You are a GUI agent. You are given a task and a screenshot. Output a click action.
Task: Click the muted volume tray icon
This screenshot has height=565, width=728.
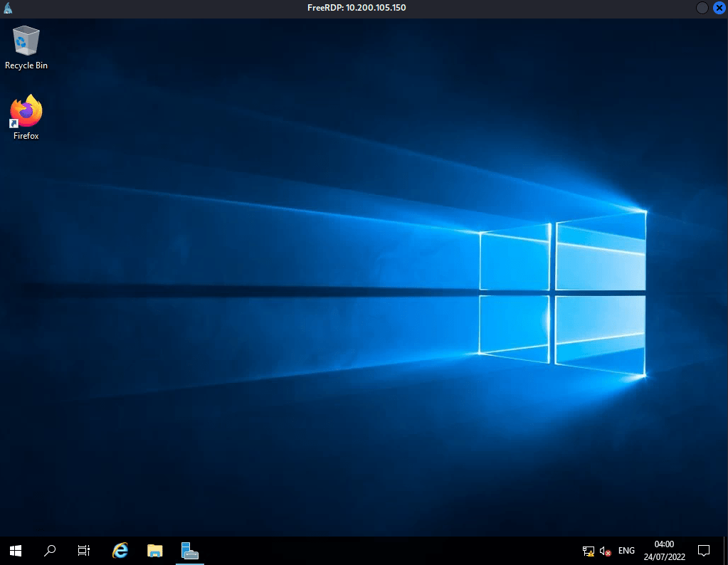606,551
